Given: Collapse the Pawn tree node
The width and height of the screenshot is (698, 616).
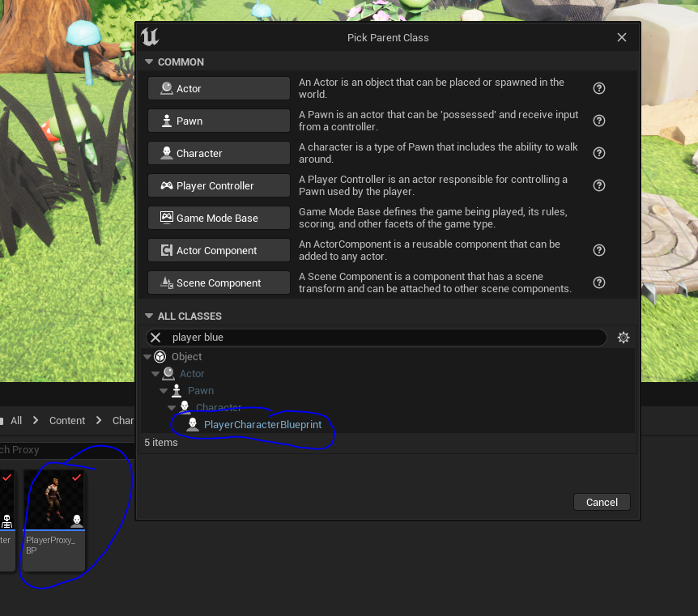Looking at the screenshot, I should 164,391.
